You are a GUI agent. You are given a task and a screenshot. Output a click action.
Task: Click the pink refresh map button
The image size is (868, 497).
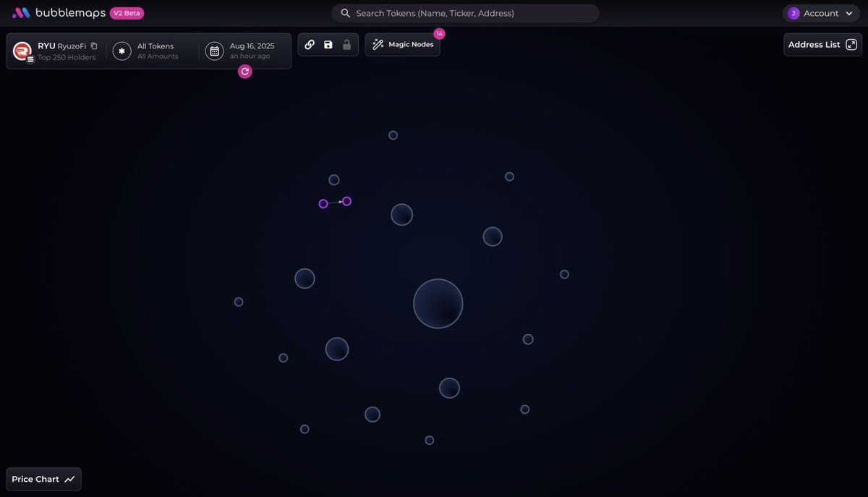(245, 72)
